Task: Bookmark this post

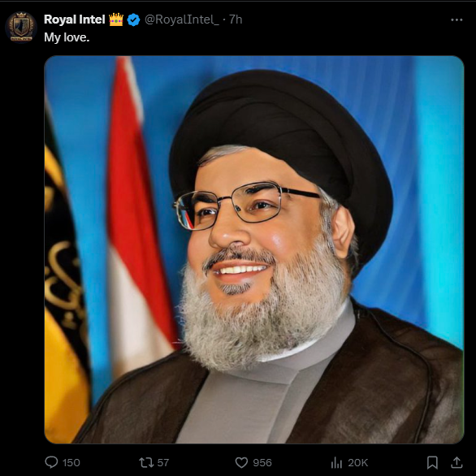Action: tap(432, 463)
